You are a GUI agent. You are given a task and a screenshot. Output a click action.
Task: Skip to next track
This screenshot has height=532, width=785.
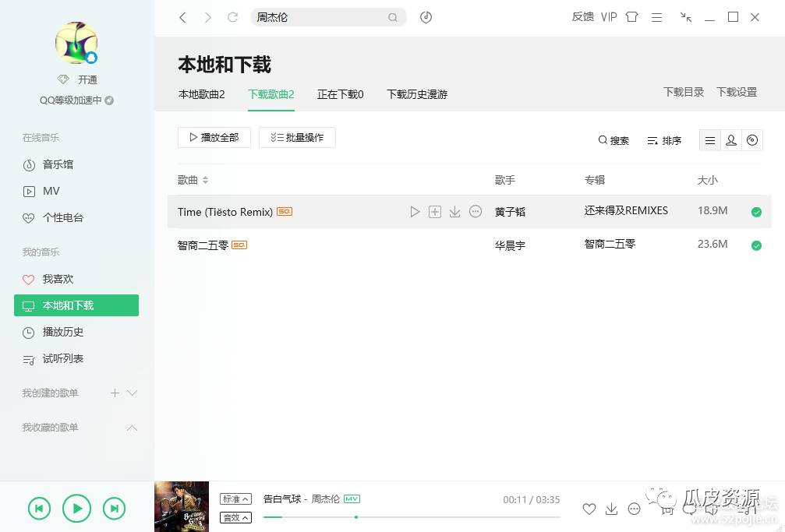click(x=114, y=509)
